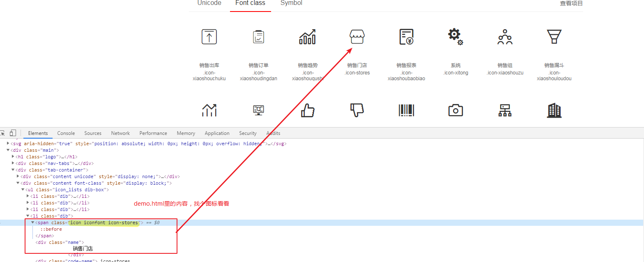The width and height of the screenshot is (644, 262).
Task: Click the 销售出库 upload box icon
Action: pos(209,37)
